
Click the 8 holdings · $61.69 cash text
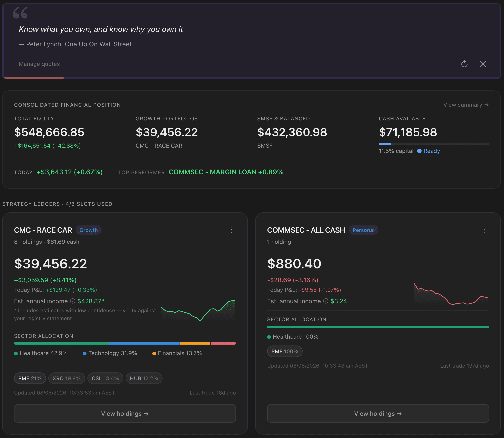(47, 242)
